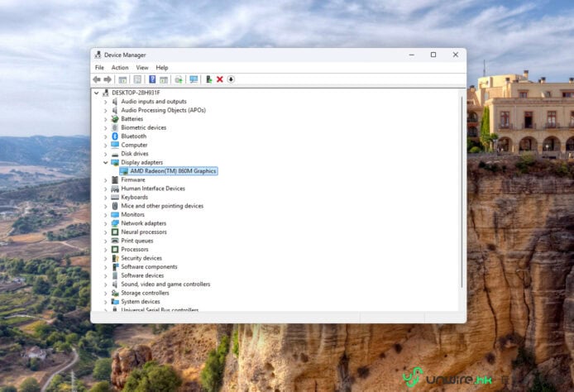
Task: Click the Update driver toolbar icon
Action: coord(208,79)
